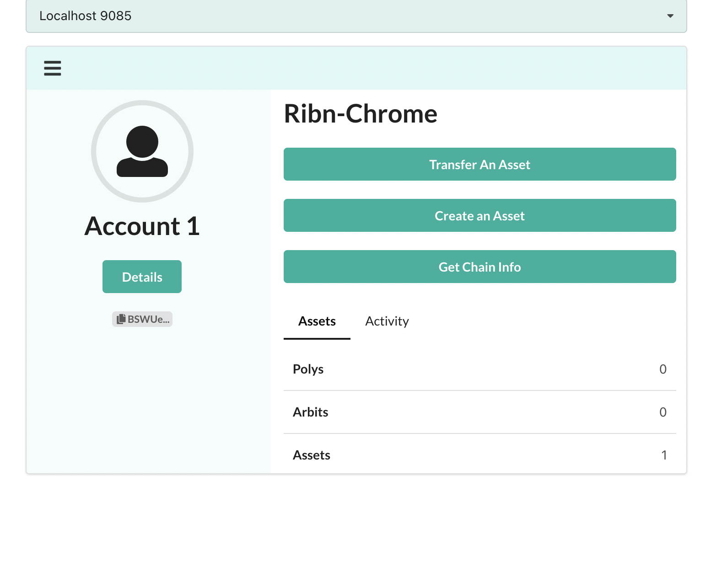Select the Arbits balance row
Image resolution: width=711 pixels, height=588 pixels.
479,412
